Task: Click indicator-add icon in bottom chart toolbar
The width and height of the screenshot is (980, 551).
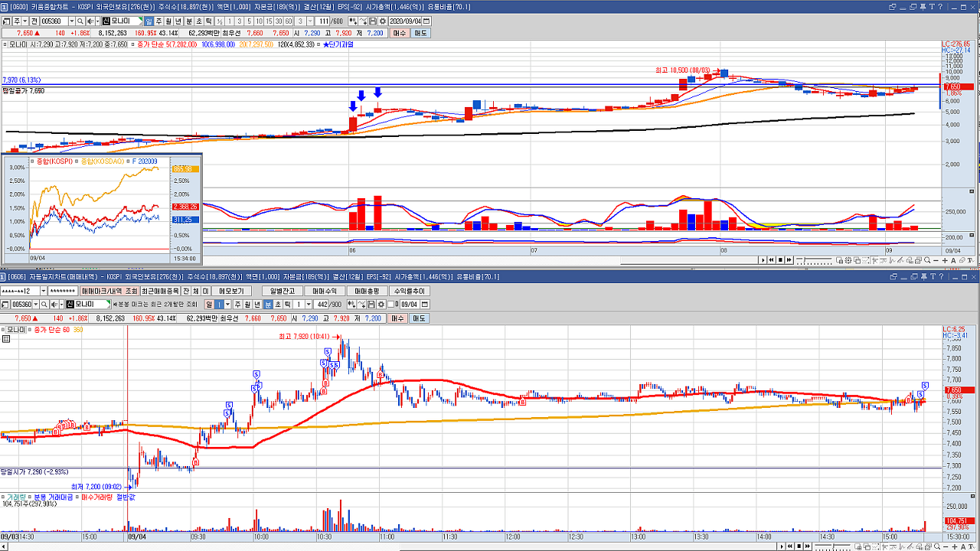Action: click(353, 304)
